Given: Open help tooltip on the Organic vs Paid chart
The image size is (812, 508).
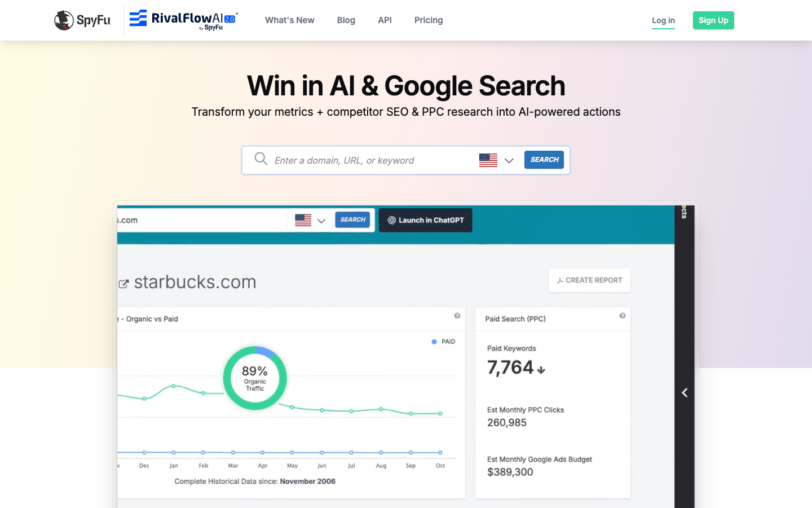Looking at the screenshot, I should (x=456, y=315).
